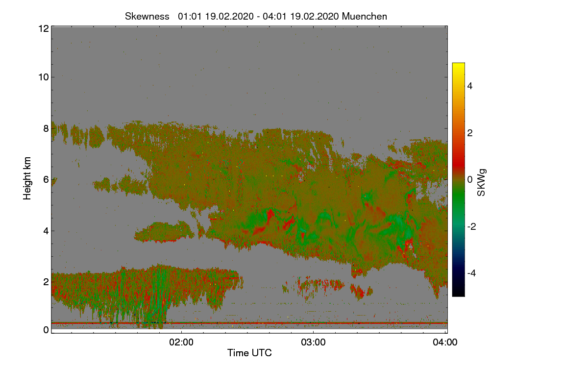Click the 'Time UTC' axis label
The image size is (588, 392).
[249, 352]
